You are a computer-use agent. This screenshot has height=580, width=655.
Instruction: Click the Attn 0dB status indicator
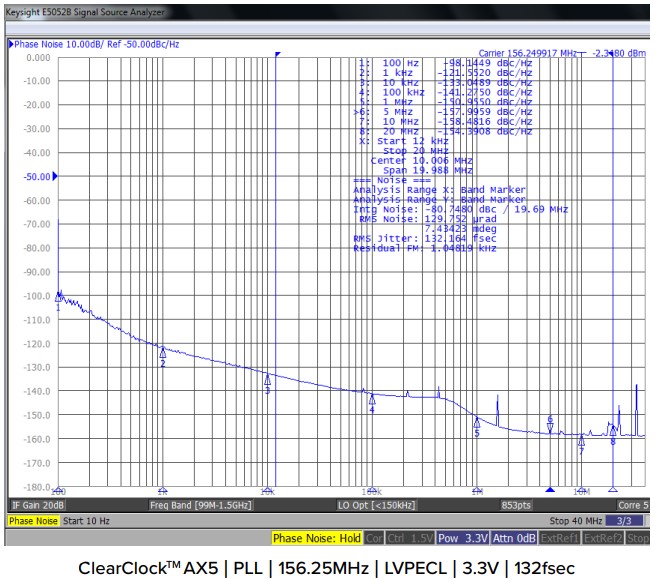coord(514,538)
